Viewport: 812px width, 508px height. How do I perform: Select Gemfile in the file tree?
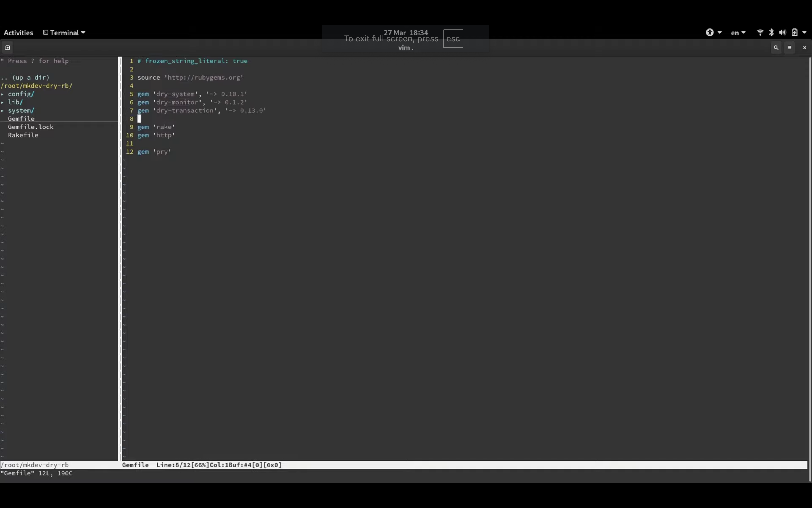click(21, 118)
